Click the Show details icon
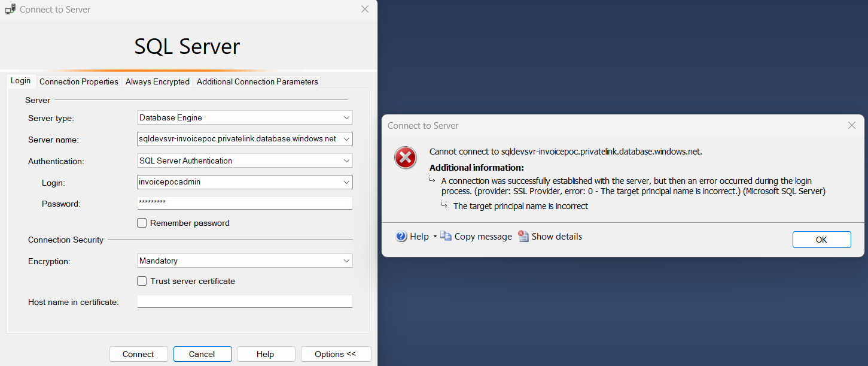868x366 pixels. click(x=523, y=236)
